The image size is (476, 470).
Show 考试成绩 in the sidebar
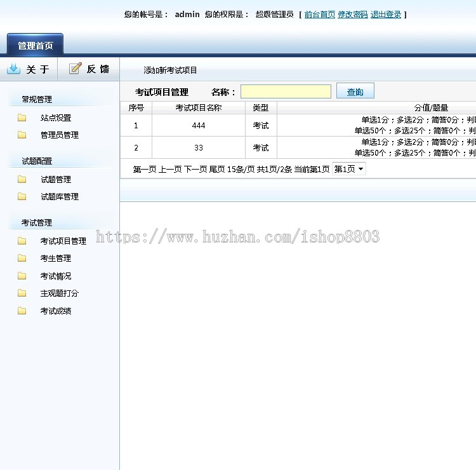(56, 311)
